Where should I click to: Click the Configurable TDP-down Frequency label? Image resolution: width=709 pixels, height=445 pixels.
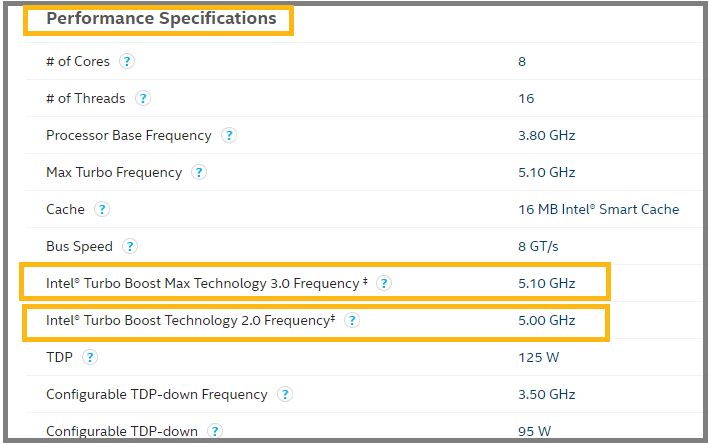(x=157, y=394)
